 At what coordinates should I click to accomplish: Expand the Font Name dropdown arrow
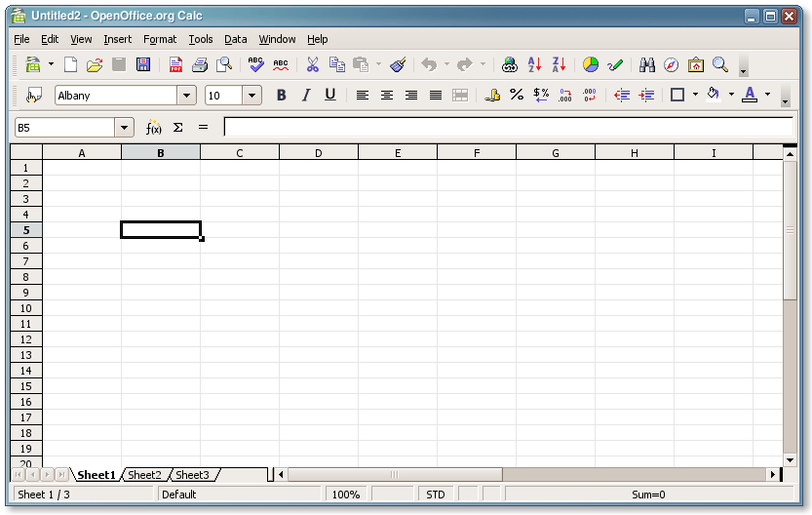coord(186,96)
